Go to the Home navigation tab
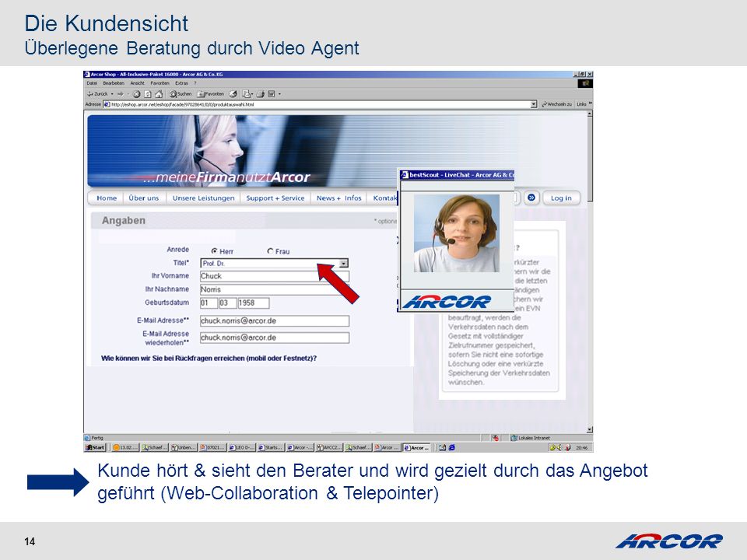 [107, 198]
